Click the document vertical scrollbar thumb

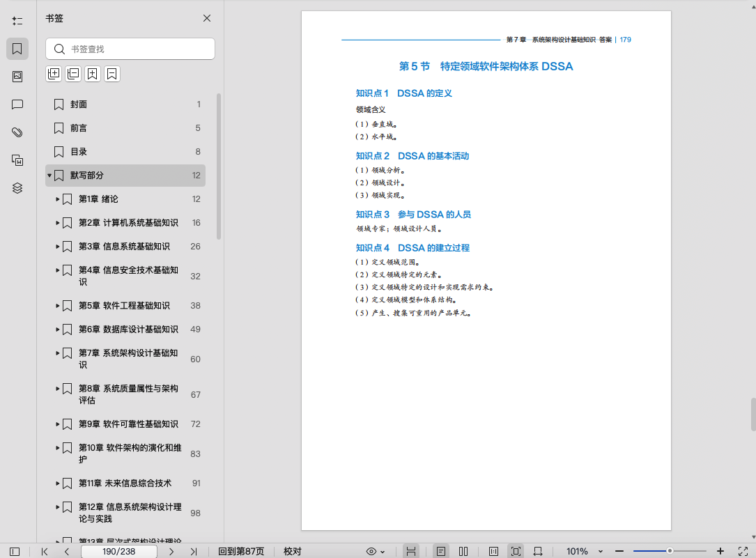click(753, 414)
